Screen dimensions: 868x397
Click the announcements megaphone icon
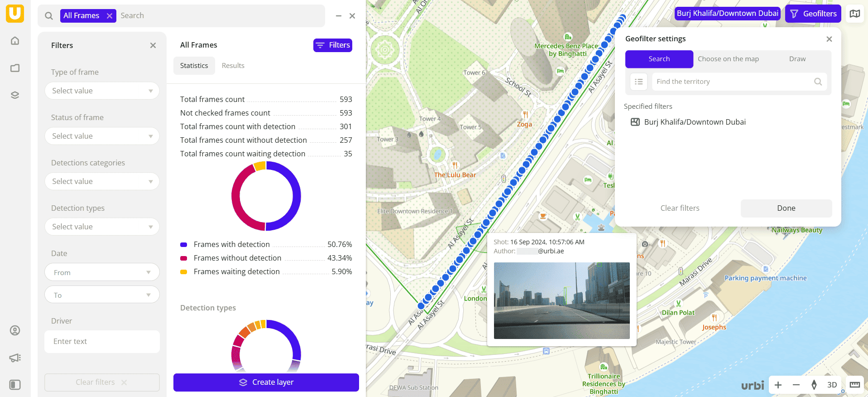pyautogui.click(x=15, y=358)
